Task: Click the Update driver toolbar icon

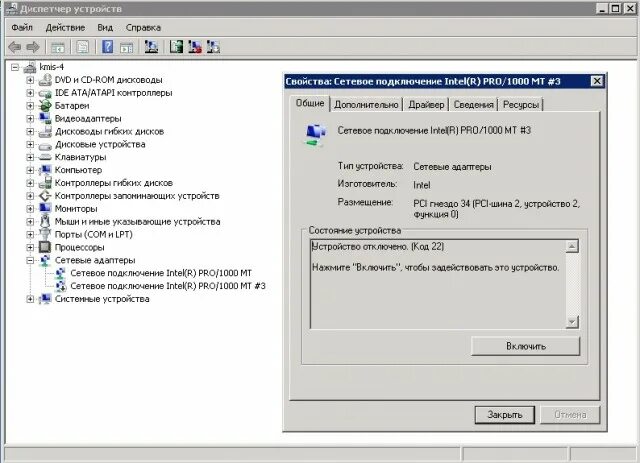Action: 176,47
